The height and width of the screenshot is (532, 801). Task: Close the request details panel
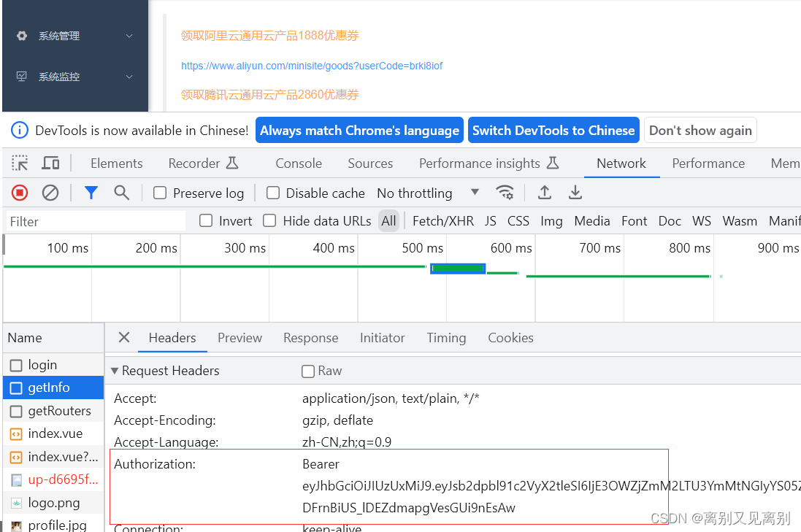(123, 337)
